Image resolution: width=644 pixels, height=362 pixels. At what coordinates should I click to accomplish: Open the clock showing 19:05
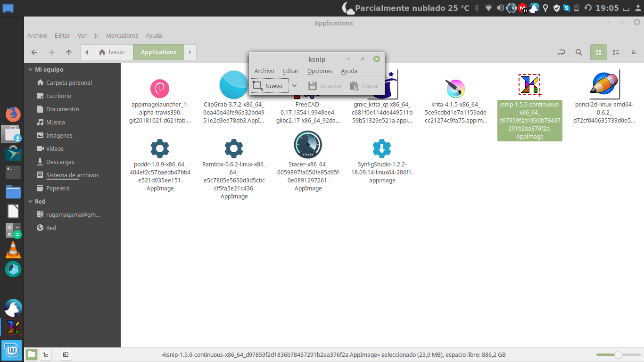point(607,8)
